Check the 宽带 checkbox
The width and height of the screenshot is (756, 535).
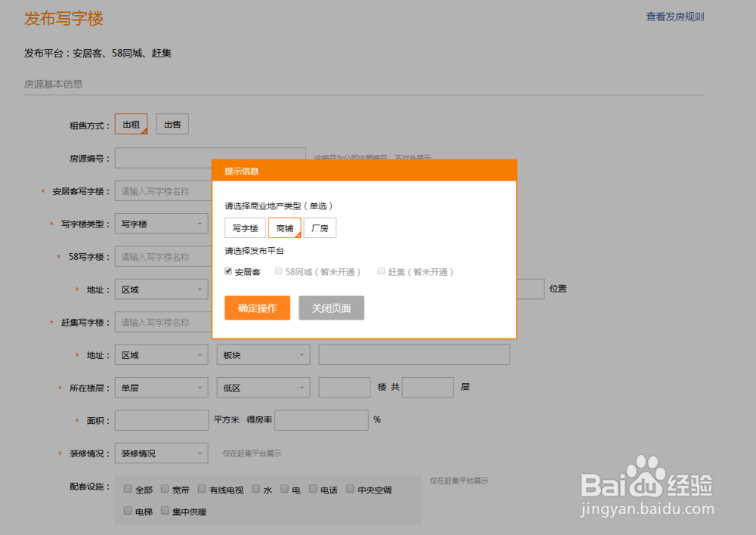pyautogui.click(x=165, y=489)
